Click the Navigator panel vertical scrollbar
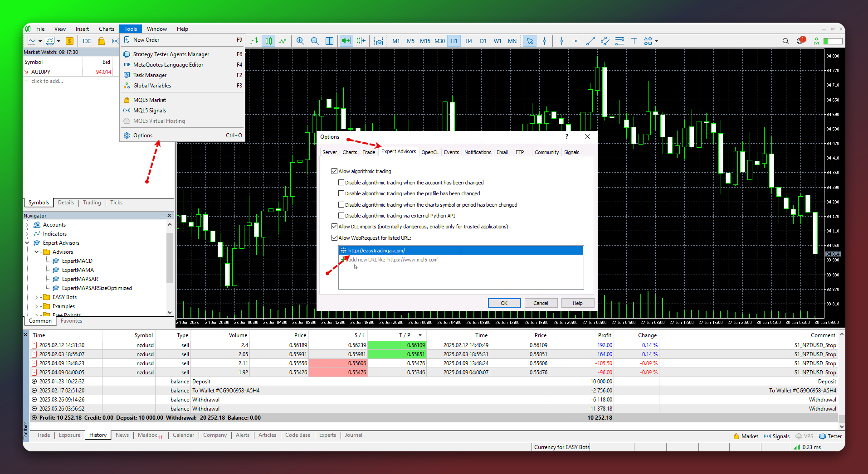The height and width of the screenshot is (474, 868). coord(170,257)
